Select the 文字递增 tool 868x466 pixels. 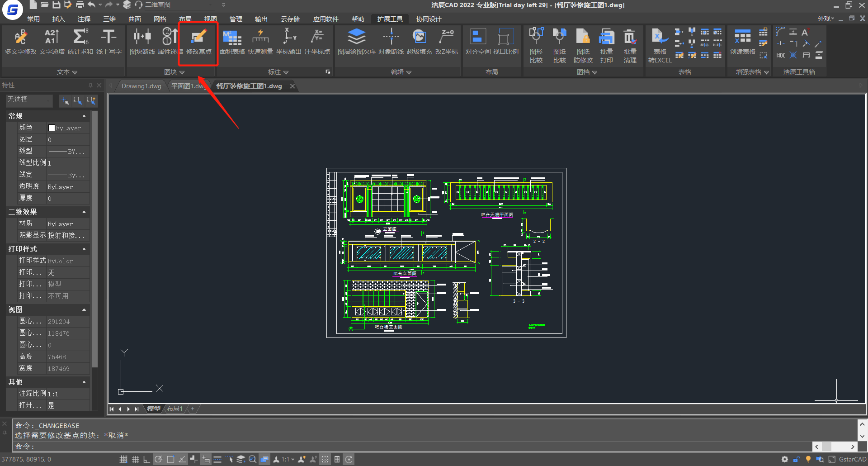(x=52, y=42)
